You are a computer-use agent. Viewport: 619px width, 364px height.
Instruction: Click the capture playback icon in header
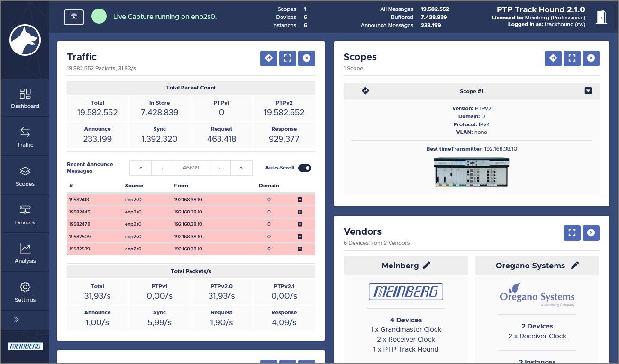tap(74, 17)
